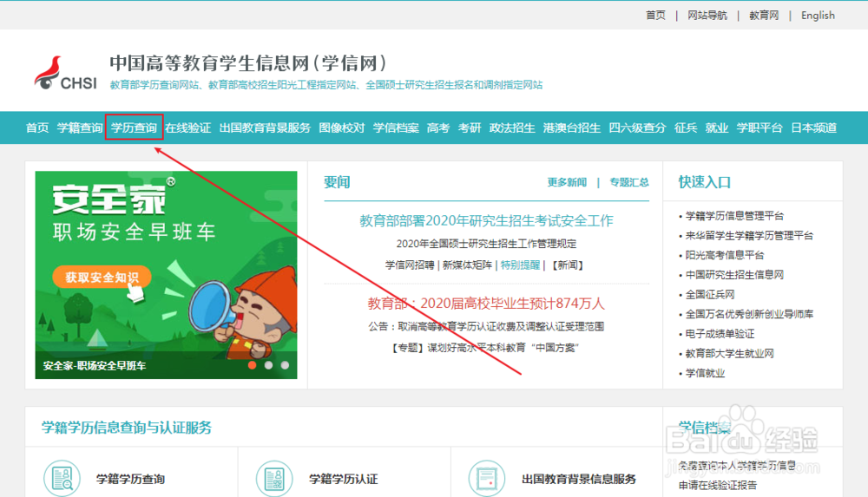Go to 首页 in the teal navigation bar

pos(37,128)
